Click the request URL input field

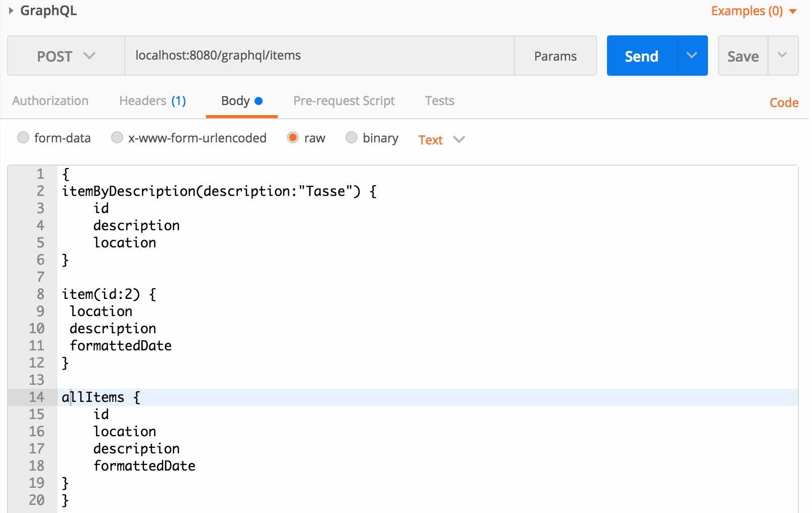(319, 56)
